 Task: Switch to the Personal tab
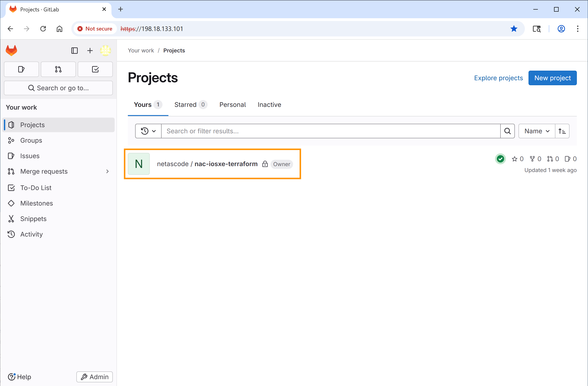coord(233,105)
